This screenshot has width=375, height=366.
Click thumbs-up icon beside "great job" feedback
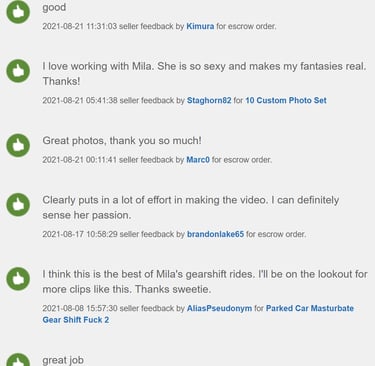[x=18, y=360]
